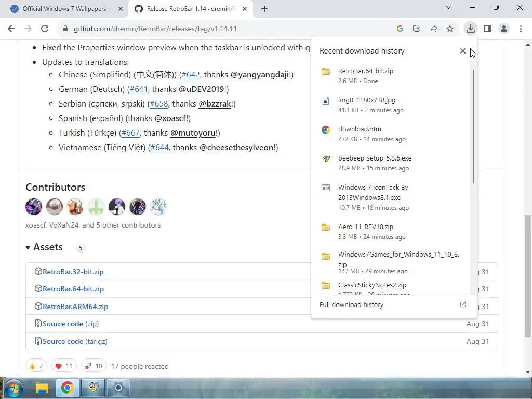Toggle the rocket reaction
Viewport: 532px width, 399px height.
click(x=94, y=366)
